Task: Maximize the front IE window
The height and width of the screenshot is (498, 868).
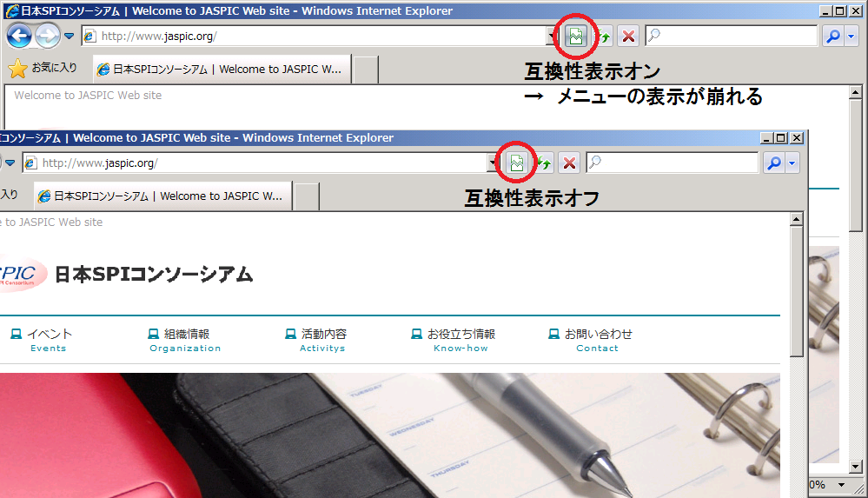Action: click(781, 138)
